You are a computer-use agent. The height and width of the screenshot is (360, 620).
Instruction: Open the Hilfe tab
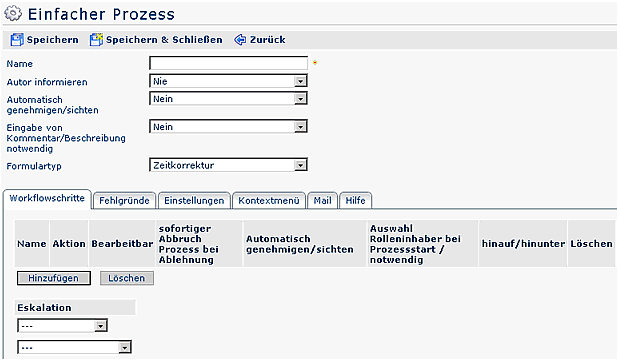(x=355, y=201)
